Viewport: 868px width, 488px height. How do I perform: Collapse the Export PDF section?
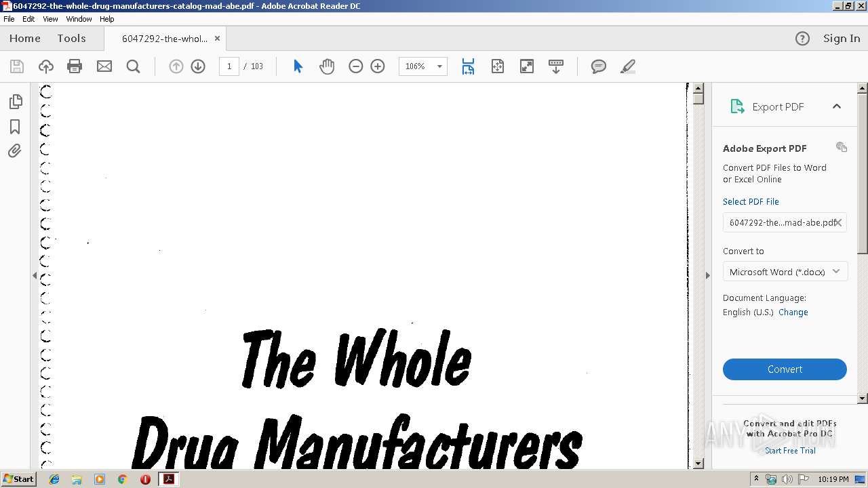pyautogui.click(x=837, y=106)
